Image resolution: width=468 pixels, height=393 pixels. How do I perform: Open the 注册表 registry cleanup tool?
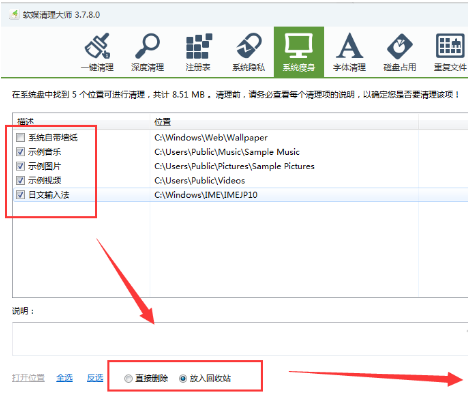(x=198, y=52)
